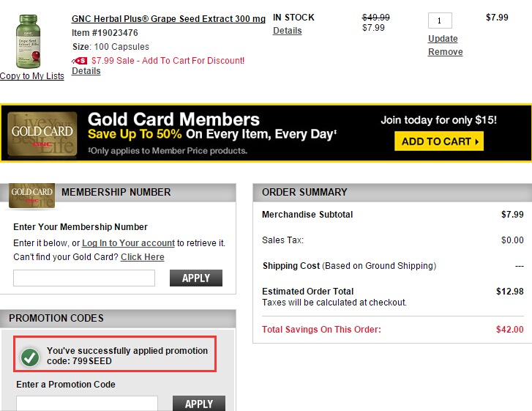Click the quantity input field
Screen dimensions: 532x411
(440, 21)
